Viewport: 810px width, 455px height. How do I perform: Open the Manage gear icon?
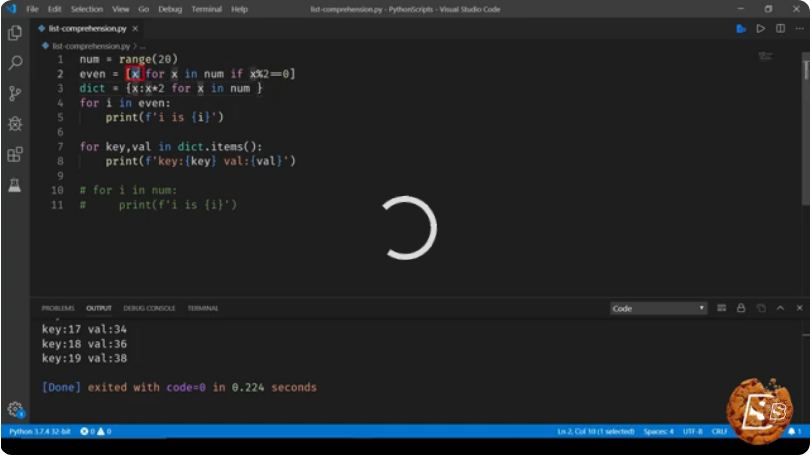coord(15,410)
